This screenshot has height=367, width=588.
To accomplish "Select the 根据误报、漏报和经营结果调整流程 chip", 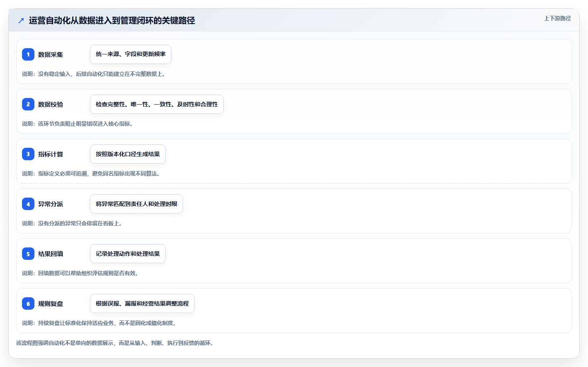I will click(142, 303).
